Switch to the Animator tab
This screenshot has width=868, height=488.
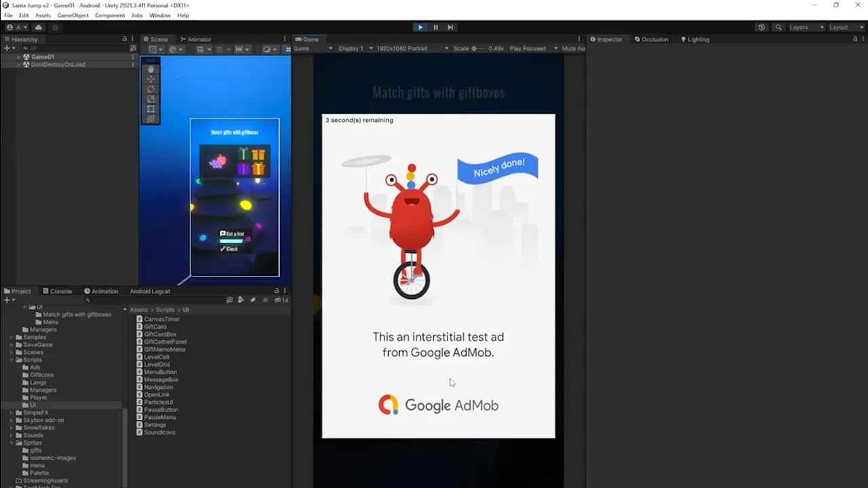195,39
